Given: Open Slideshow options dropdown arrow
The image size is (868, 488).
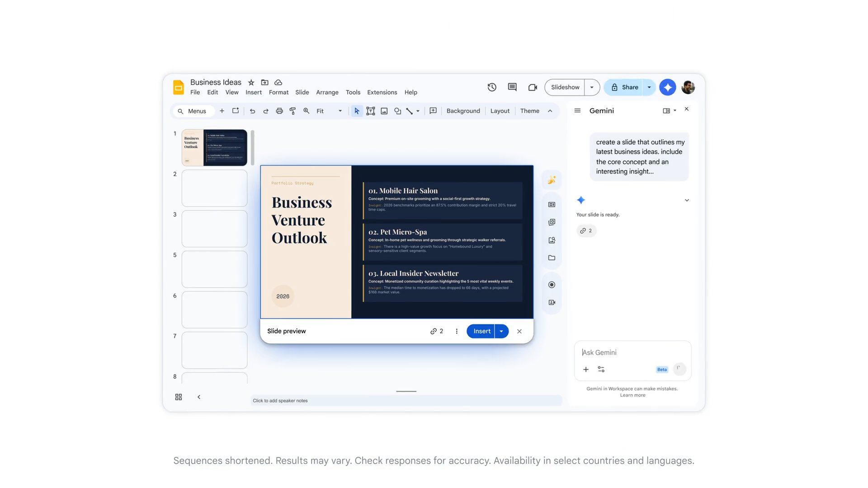Looking at the screenshot, I should [x=592, y=87].
